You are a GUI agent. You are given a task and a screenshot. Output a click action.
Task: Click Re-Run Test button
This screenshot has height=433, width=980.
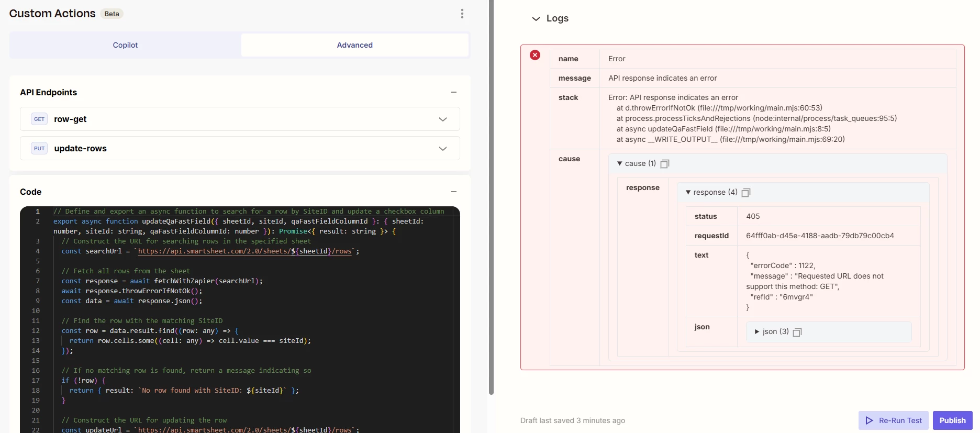click(894, 420)
